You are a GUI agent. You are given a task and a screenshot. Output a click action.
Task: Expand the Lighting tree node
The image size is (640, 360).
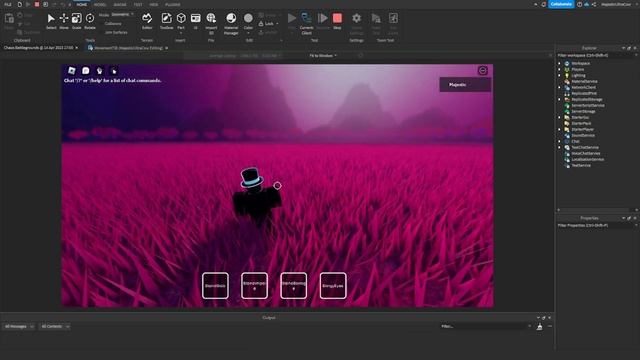tap(559, 76)
